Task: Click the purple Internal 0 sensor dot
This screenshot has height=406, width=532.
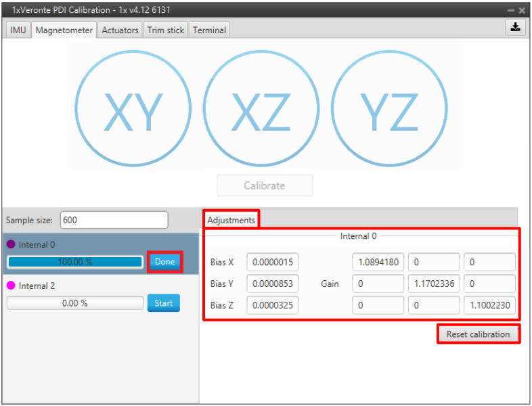Action: click(x=11, y=244)
